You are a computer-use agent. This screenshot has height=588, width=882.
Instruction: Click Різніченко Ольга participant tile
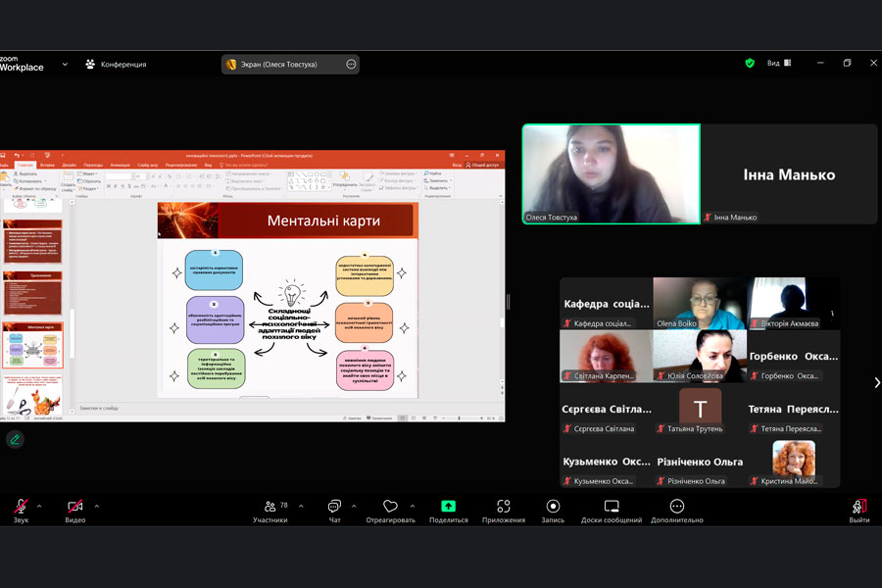tap(700, 462)
